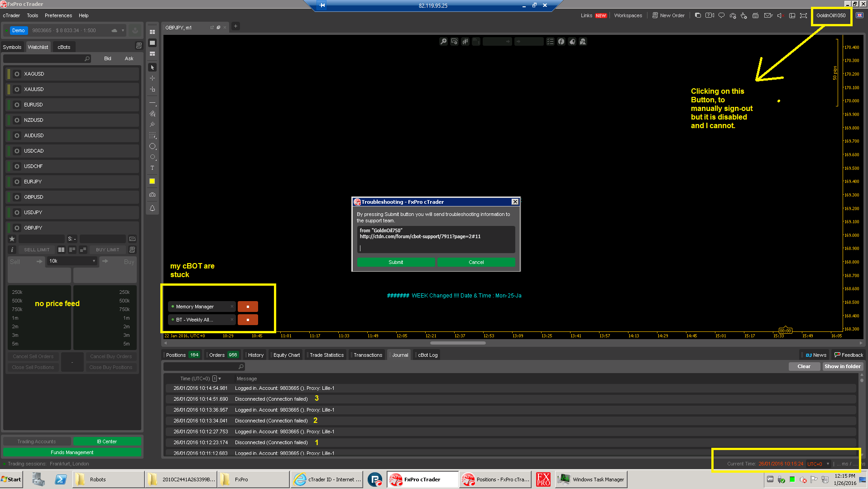The image size is (868, 489).
Task: Open the price alert bell icon
Action: tap(152, 208)
